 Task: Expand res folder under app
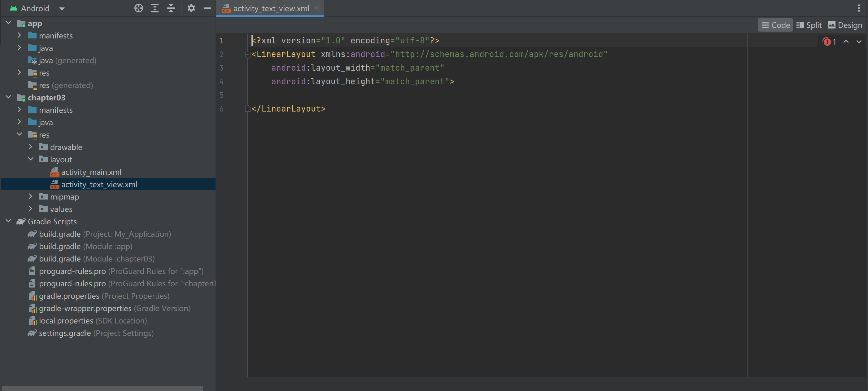pyautogui.click(x=19, y=72)
